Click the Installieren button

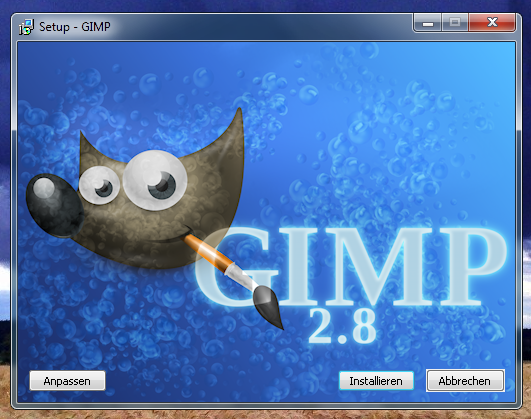tap(376, 381)
